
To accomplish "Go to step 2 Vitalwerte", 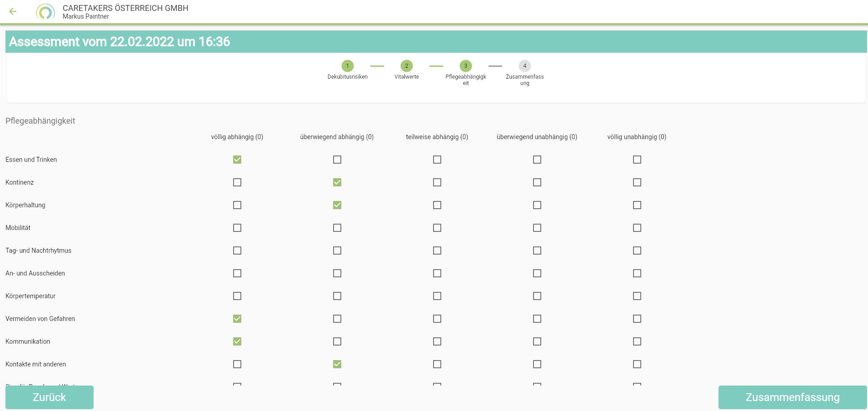I will click(406, 66).
